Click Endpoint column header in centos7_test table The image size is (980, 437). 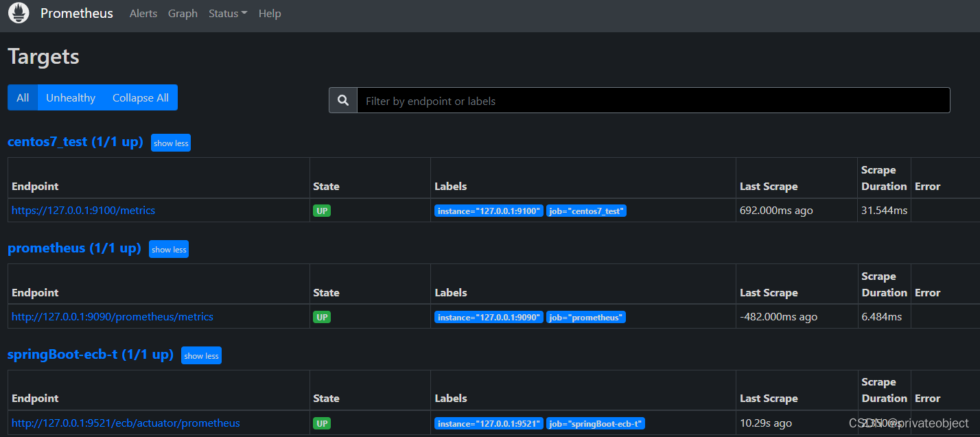tap(35, 187)
